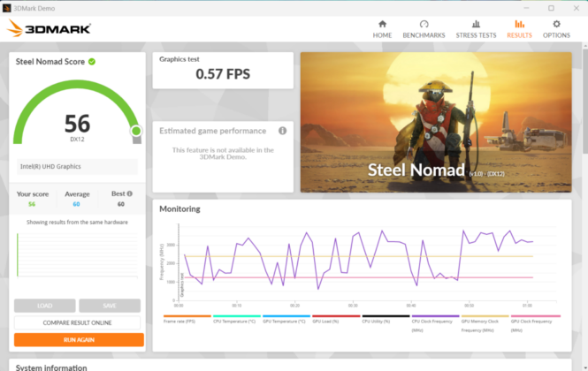Click the Benchmarks gauge icon

pyautogui.click(x=424, y=24)
